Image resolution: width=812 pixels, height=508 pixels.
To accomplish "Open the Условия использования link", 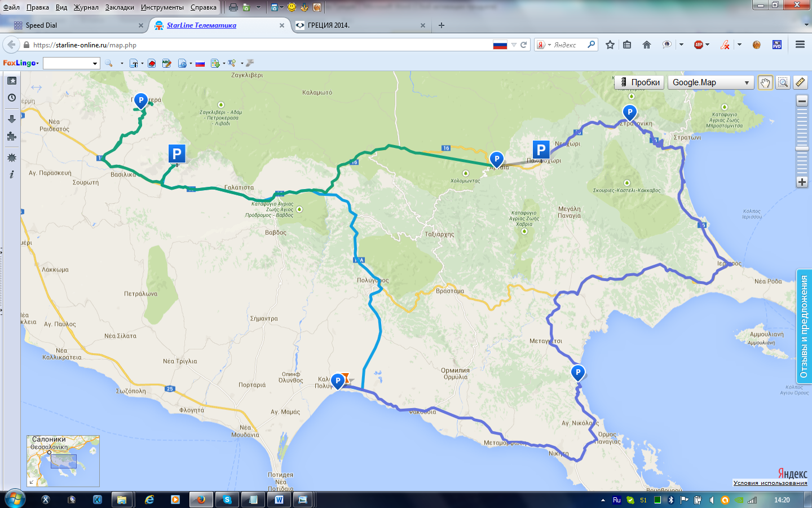I will (x=770, y=483).
